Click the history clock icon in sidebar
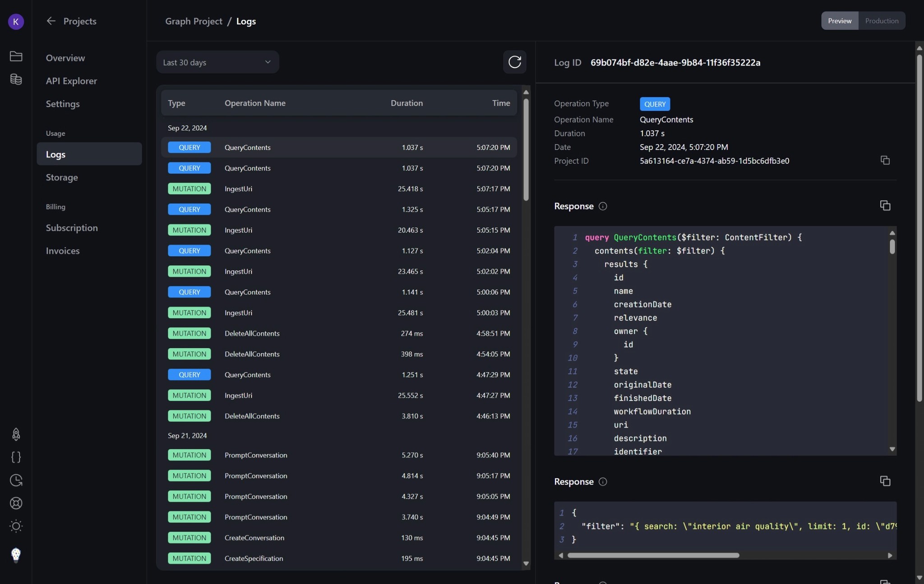 pyautogui.click(x=16, y=480)
